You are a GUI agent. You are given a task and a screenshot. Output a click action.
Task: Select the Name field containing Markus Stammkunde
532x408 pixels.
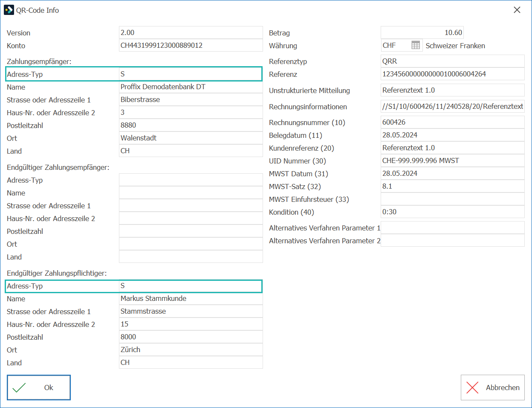191,298
